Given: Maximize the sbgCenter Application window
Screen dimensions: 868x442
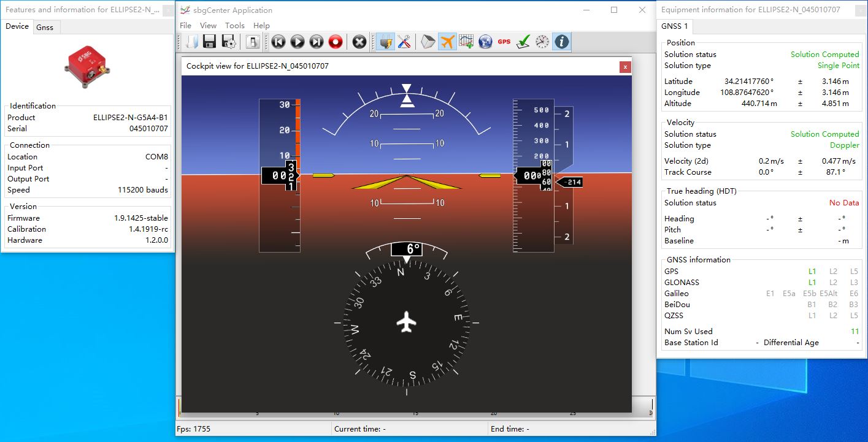Looking at the screenshot, I should tap(614, 10).
